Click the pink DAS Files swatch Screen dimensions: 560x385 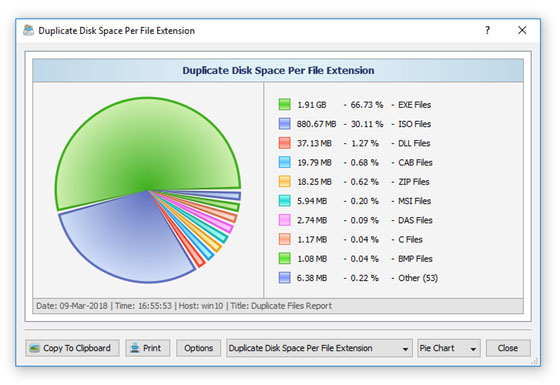tap(285, 220)
